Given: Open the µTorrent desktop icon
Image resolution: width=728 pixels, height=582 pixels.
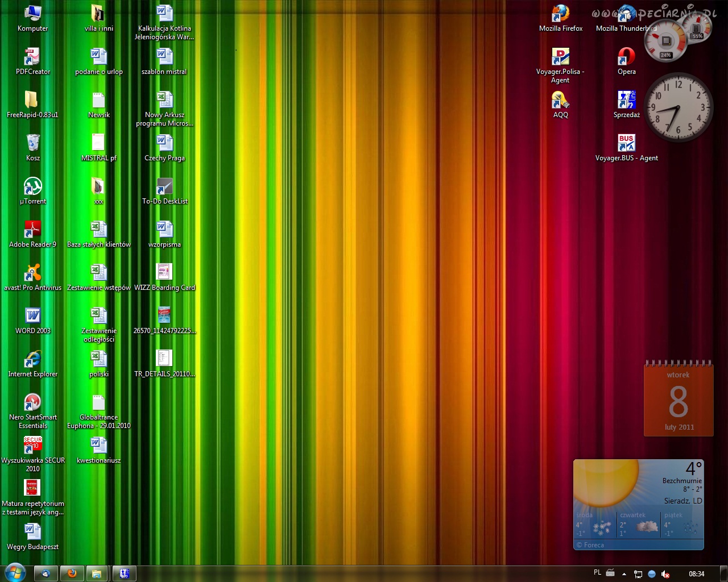Looking at the screenshot, I should tap(33, 187).
